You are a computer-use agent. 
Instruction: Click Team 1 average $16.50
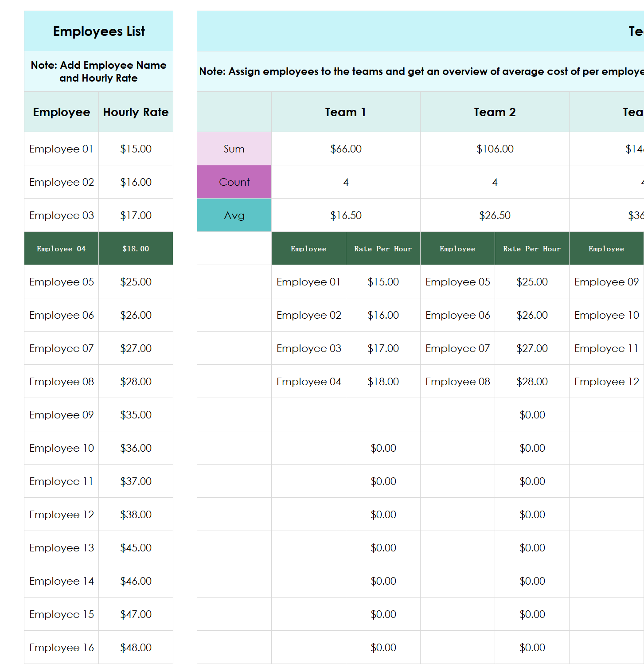[x=346, y=215]
